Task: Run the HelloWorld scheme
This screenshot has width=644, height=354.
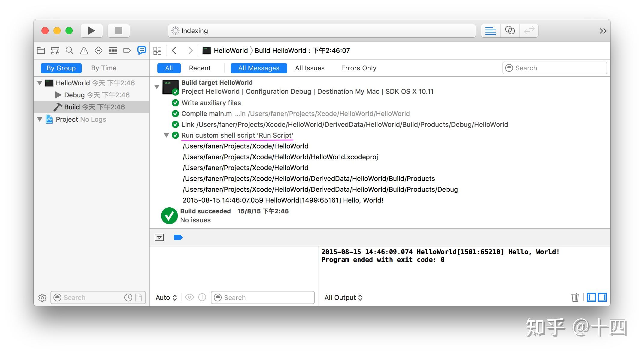Action: tap(91, 30)
